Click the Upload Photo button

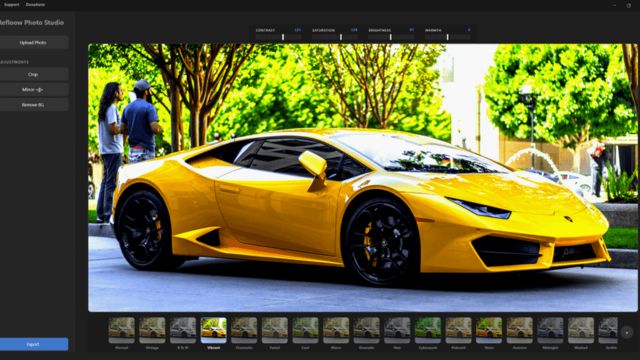click(33, 42)
